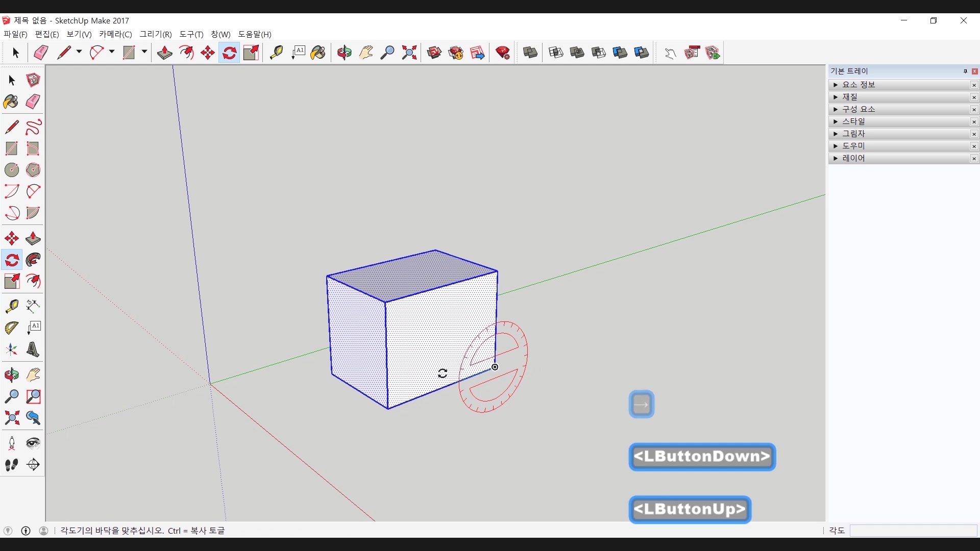Open the shape tool dropdown arrow
Viewport: 980px width, 551px height.
point(144,52)
